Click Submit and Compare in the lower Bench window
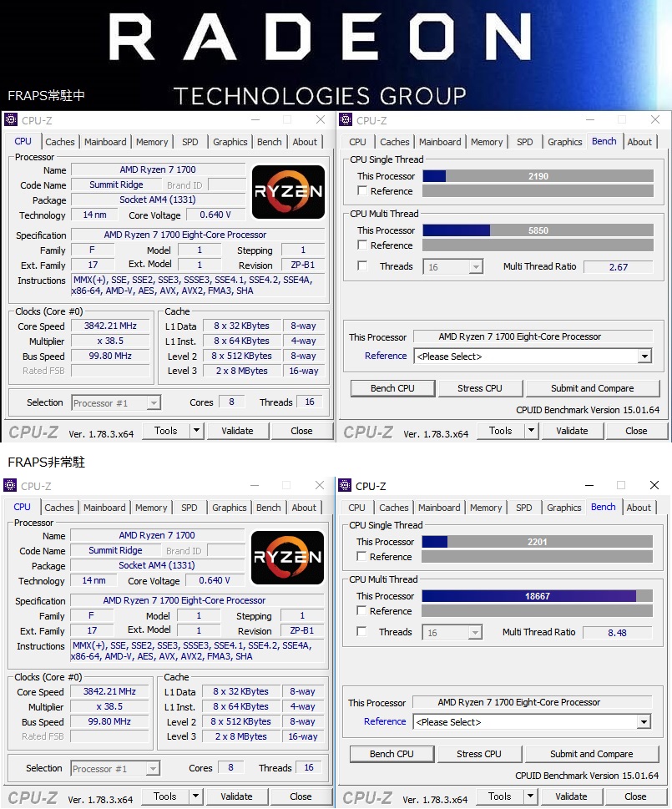 591,754
